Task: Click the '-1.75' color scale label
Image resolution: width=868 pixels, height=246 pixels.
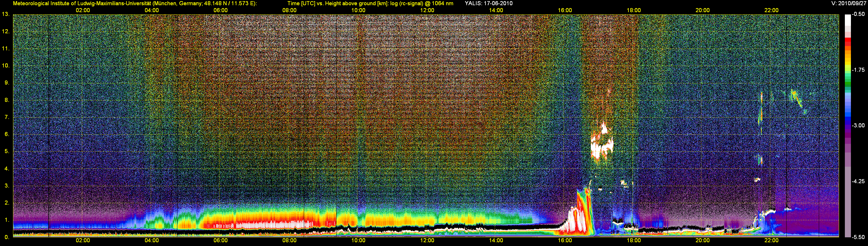Action: (858, 70)
